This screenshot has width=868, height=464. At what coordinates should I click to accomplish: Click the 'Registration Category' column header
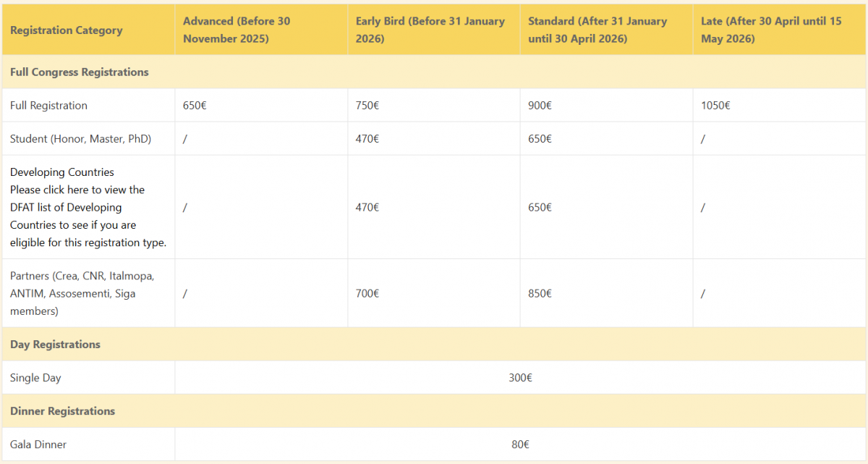67,30
